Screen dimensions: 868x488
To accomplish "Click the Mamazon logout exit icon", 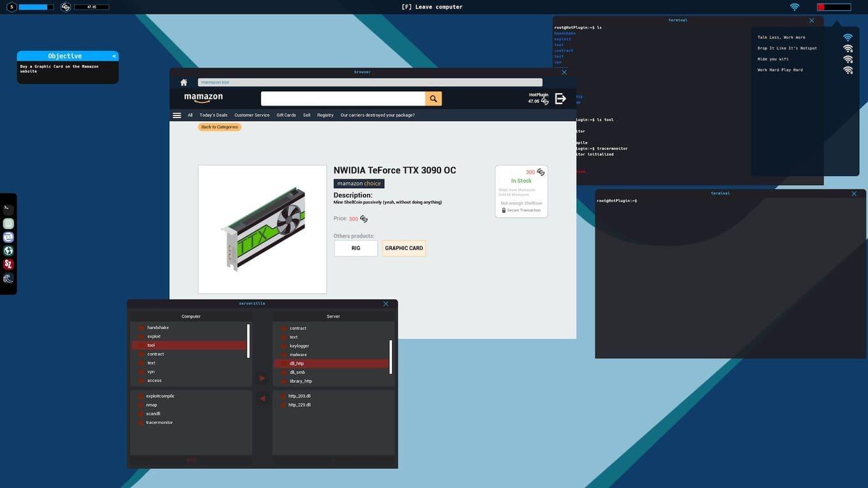I will coord(560,98).
